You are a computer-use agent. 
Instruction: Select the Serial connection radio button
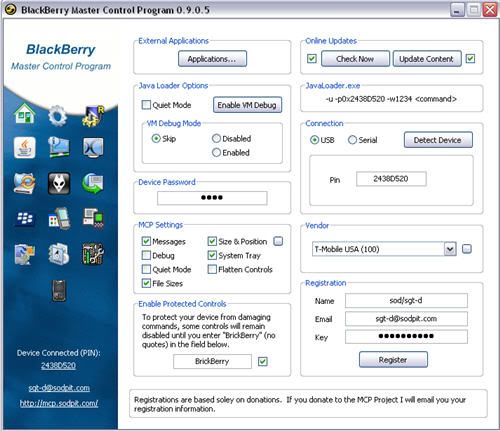(352, 140)
